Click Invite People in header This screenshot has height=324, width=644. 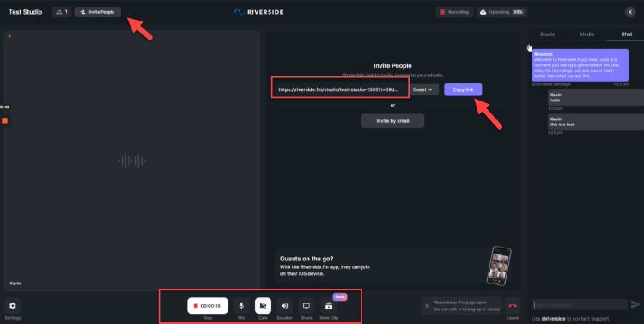tap(98, 12)
